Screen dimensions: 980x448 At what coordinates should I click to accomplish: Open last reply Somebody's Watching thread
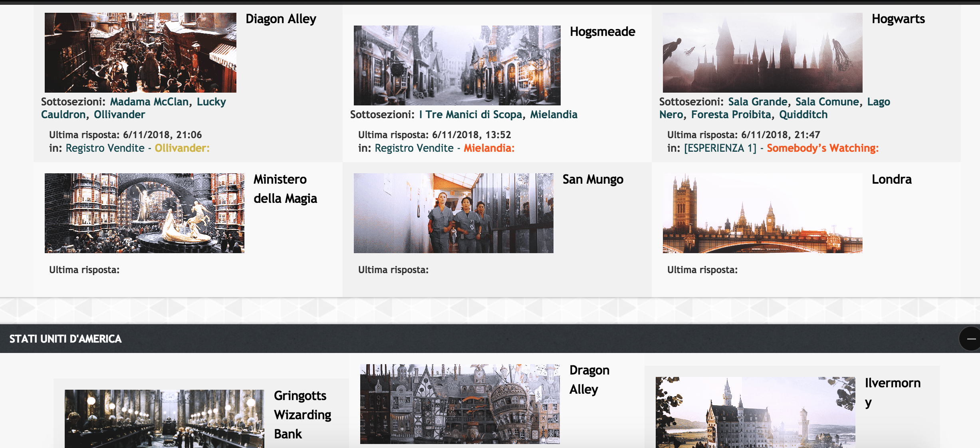(x=782, y=148)
